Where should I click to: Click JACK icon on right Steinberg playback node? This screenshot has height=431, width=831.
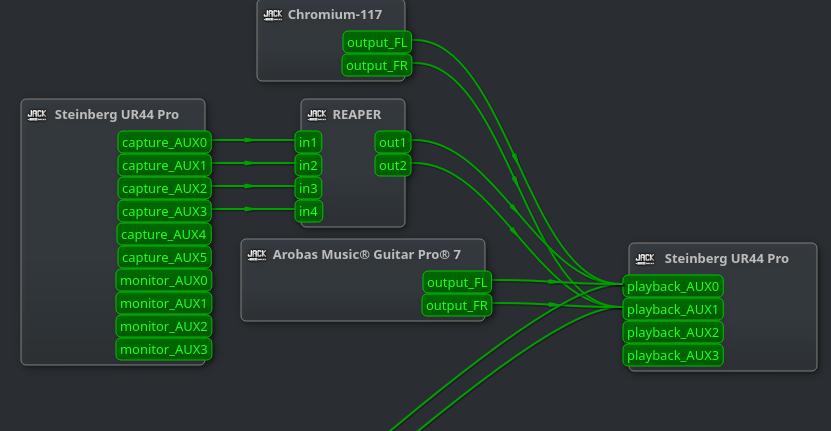point(645,259)
